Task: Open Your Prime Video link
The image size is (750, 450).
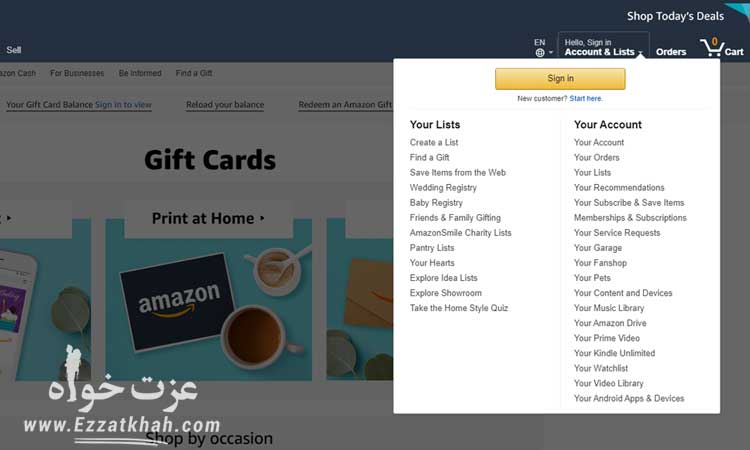Action: pyautogui.click(x=607, y=338)
